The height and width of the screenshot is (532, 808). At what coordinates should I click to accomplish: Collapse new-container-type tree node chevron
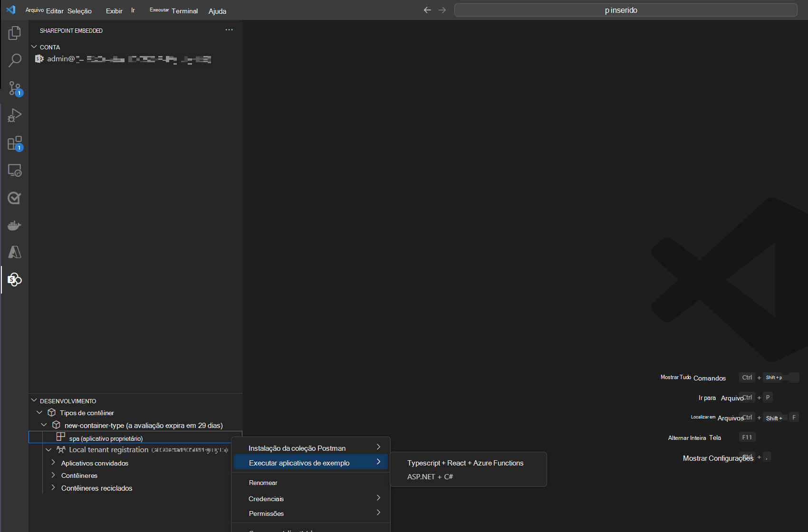[44, 425]
